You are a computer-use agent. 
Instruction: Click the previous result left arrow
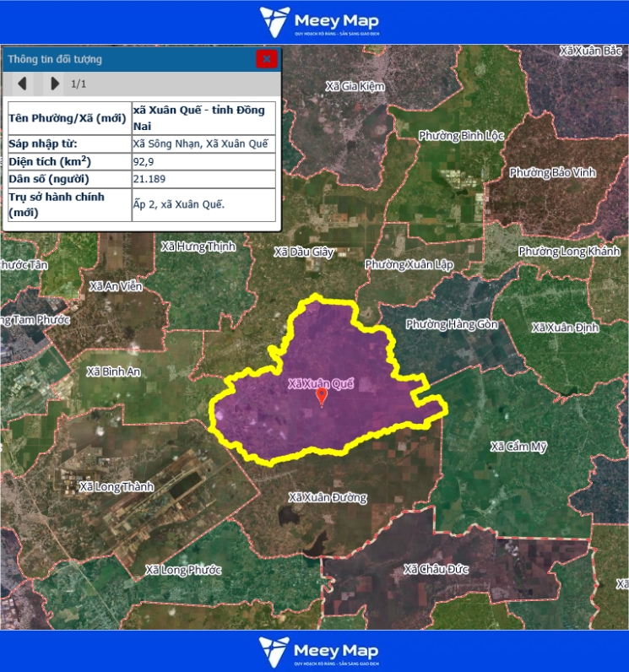pyautogui.click(x=23, y=84)
